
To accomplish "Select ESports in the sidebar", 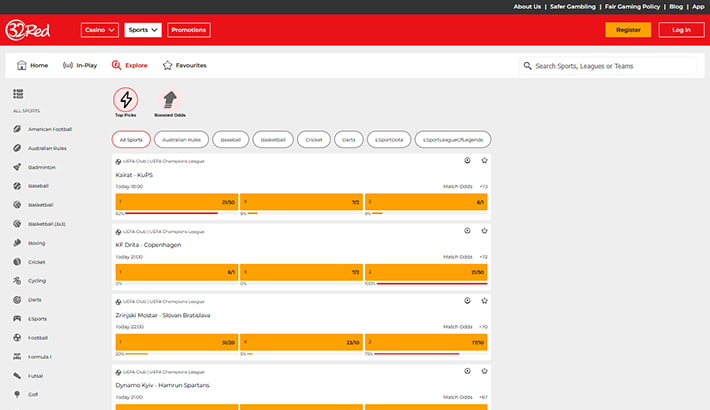I will click(30, 319).
